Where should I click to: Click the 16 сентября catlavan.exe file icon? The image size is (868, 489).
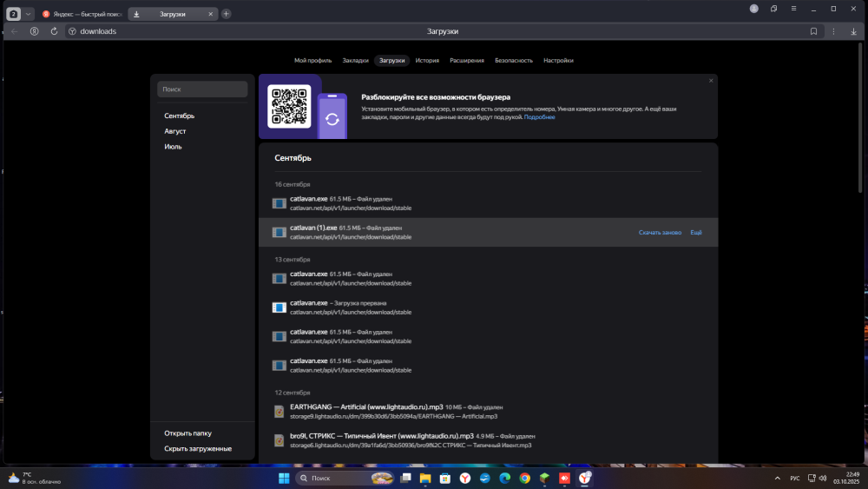click(279, 203)
